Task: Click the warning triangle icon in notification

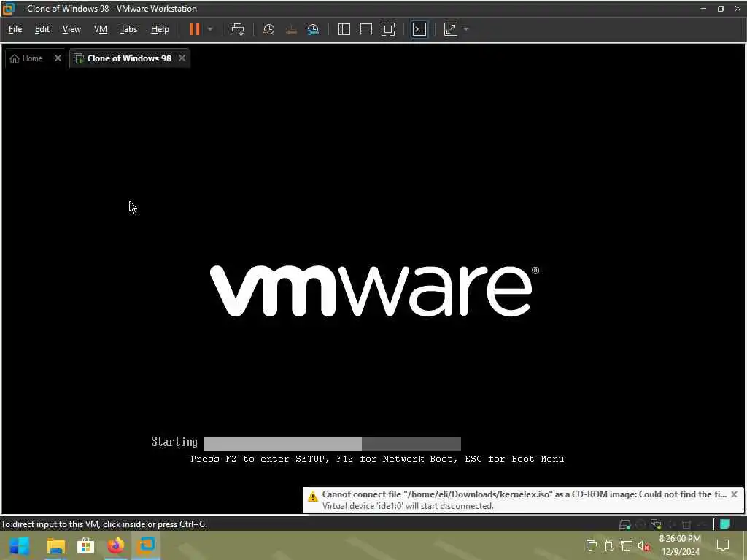Action: (x=312, y=497)
